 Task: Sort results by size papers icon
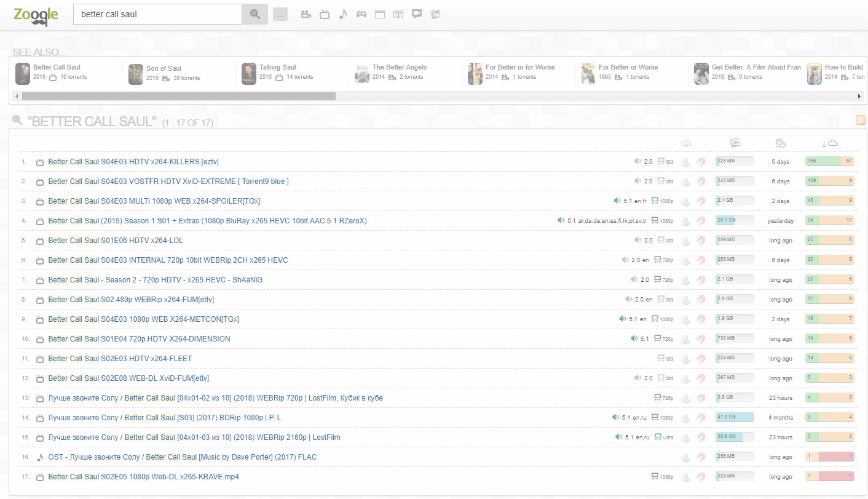tap(735, 143)
